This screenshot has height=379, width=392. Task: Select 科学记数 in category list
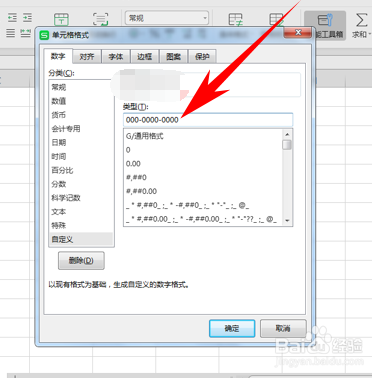(x=81, y=198)
